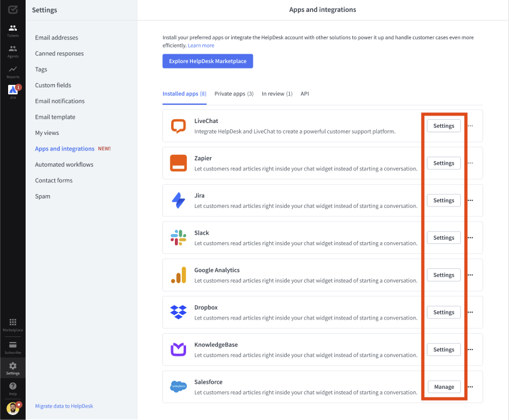This screenshot has height=420, width=509.
Task: Open more options menu for Jira
Action: [x=470, y=200]
